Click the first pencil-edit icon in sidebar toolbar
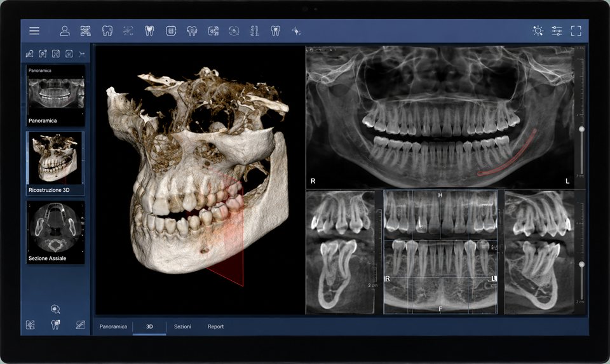 point(30,53)
